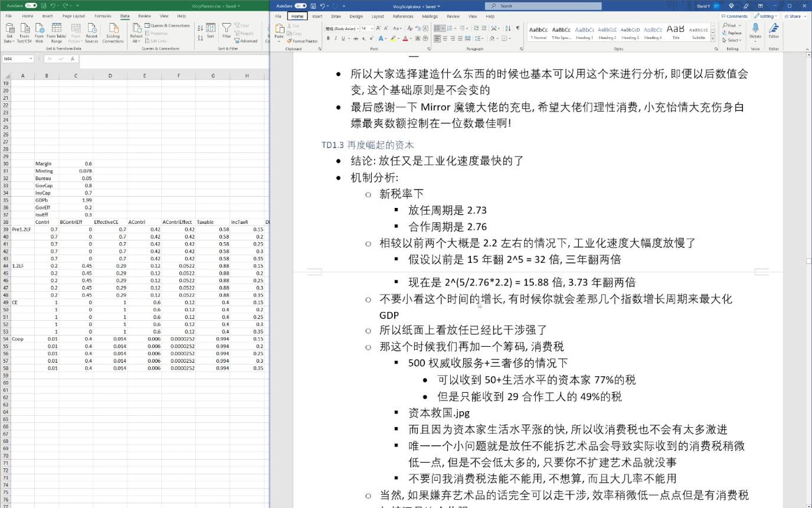The height and width of the screenshot is (508, 812).
Task: Apply the Title style in Word
Action: (676, 32)
